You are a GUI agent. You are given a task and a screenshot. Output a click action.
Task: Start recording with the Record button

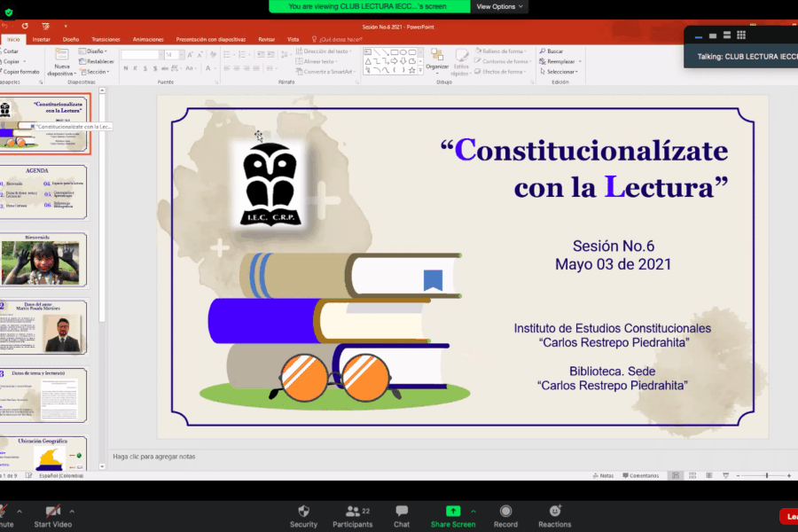(505, 514)
